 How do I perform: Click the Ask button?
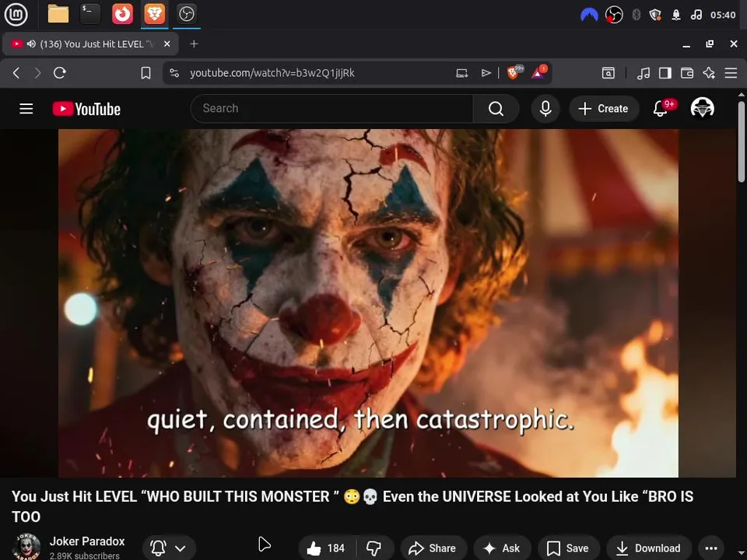pos(502,548)
